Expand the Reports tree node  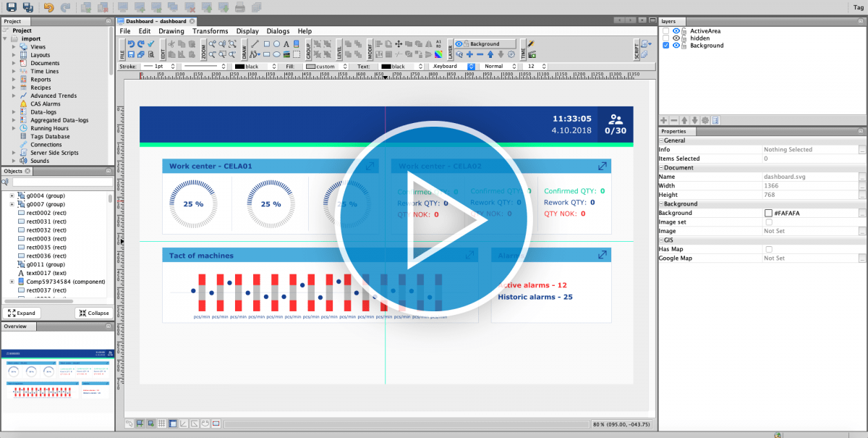14,80
